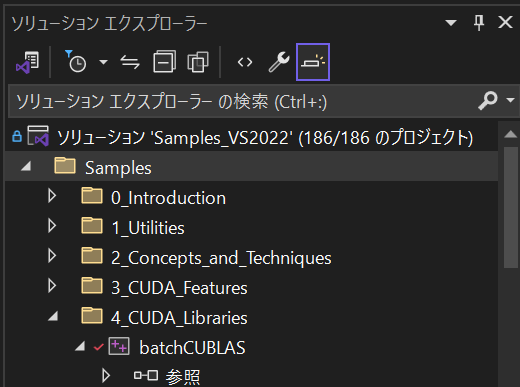Select the batchCUBLAS project

click(192, 348)
